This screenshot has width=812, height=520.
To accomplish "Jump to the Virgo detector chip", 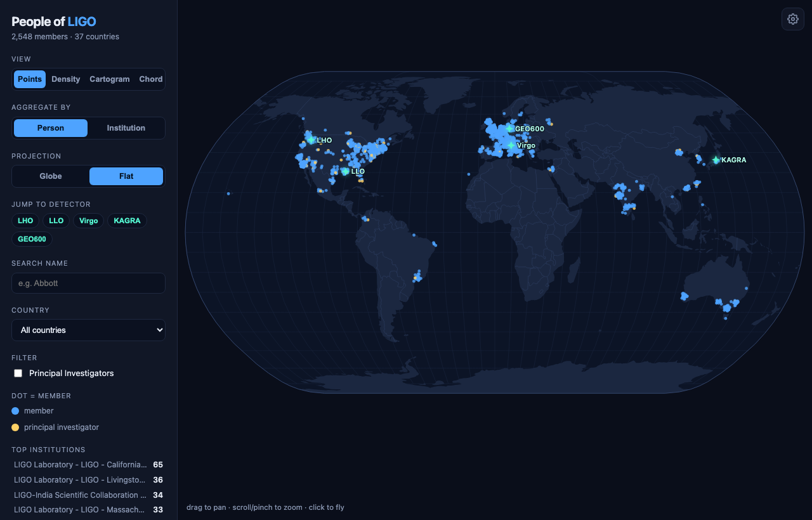I will point(89,221).
